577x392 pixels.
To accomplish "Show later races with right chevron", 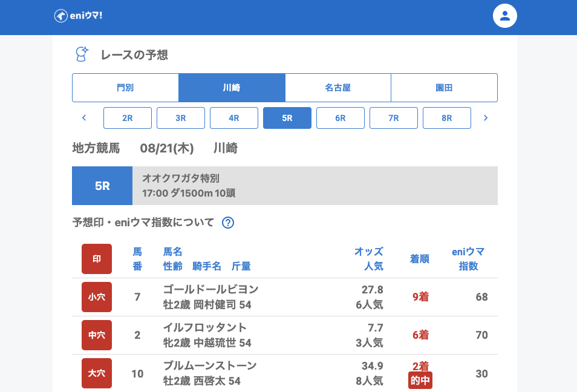I will pyautogui.click(x=485, y=118).
